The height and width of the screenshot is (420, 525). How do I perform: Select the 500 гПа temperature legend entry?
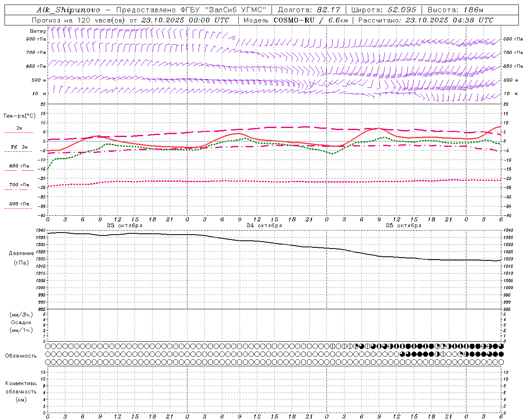tap(19, 204)
